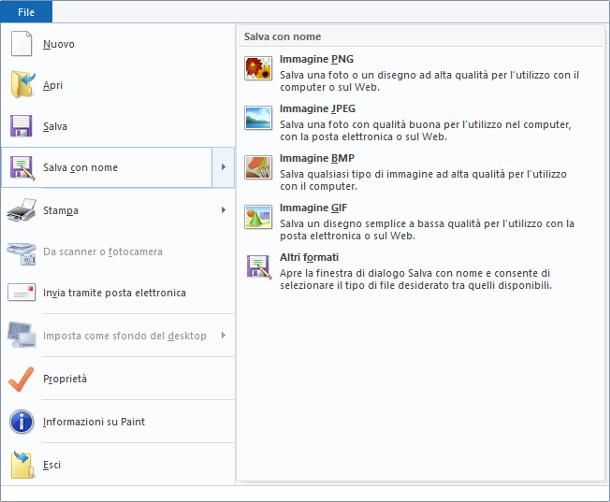Click the Salva con nome panel header
Screen dimensions: 610x502
420,37
